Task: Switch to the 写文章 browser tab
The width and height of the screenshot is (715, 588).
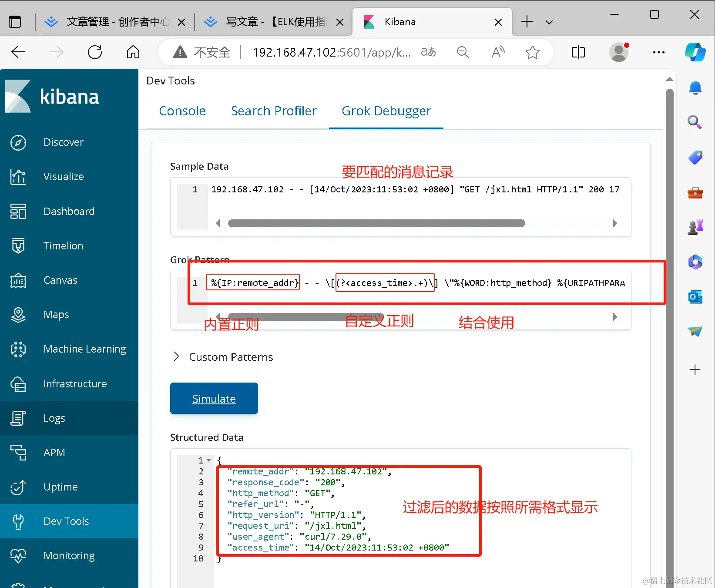Action: point(274,22)
